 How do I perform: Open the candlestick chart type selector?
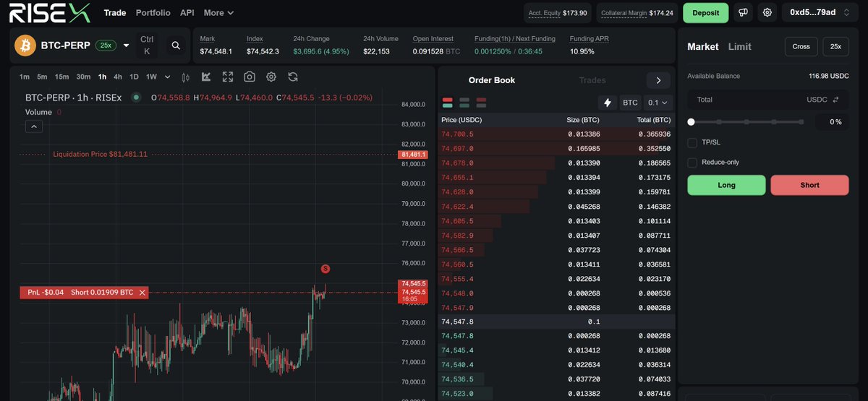pyautogui.click(x=186, y=77)
